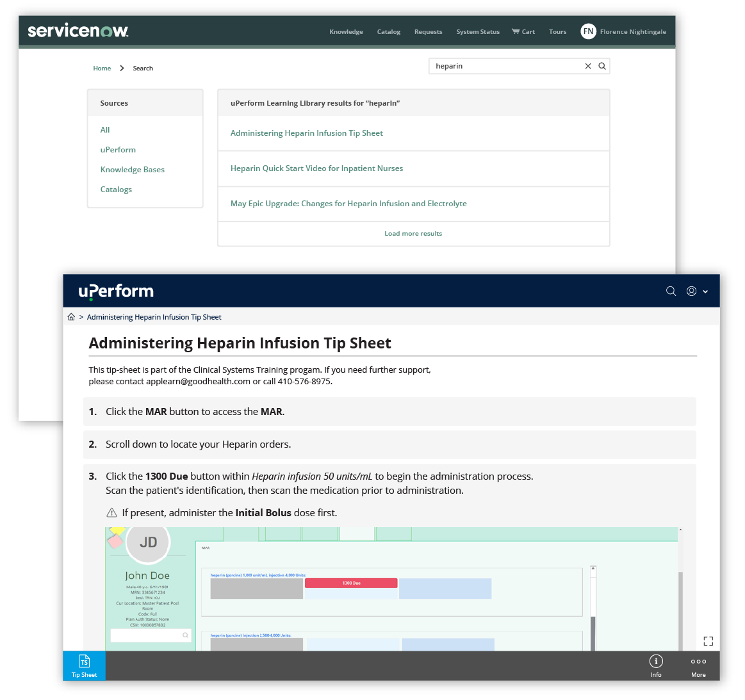Click the heparin injection 2,500-4,000 Units label

(x=251, y=635)
